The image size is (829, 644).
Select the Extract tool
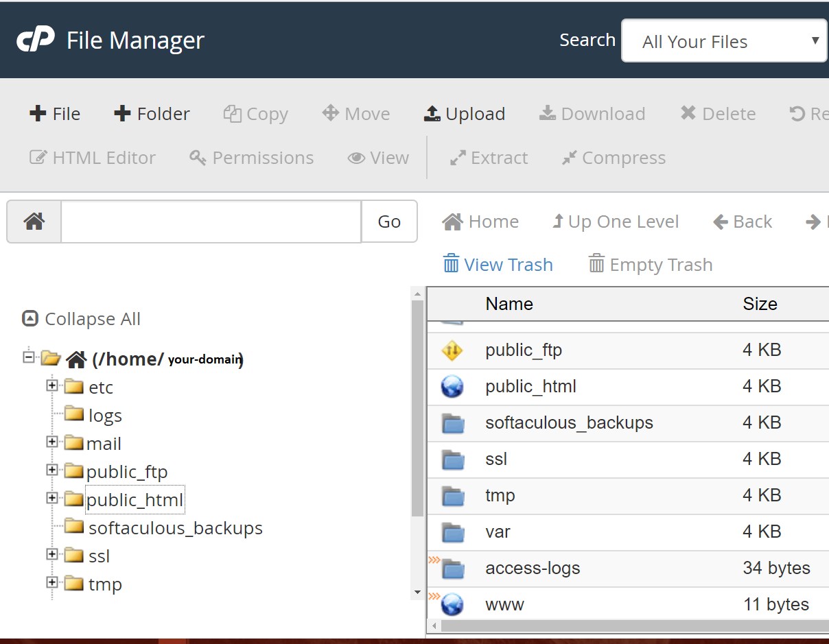[x=488, y=158]
